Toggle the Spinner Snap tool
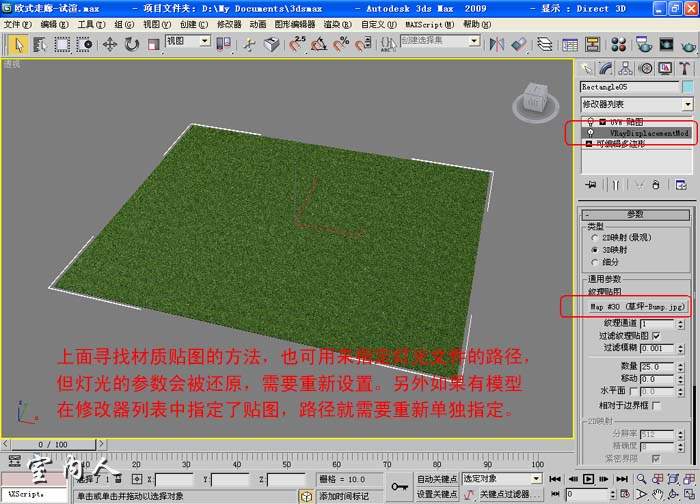This screenshot has height=504, width=700. (363, 44)
